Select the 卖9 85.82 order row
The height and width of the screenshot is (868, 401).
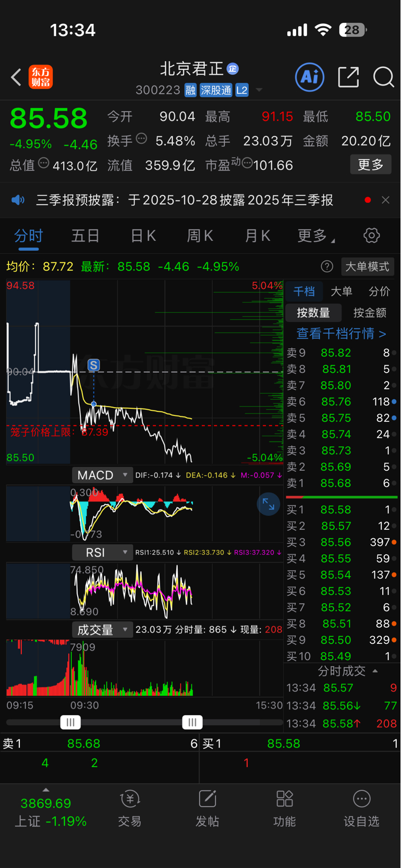pyautogui.click(x=342, y=353)
